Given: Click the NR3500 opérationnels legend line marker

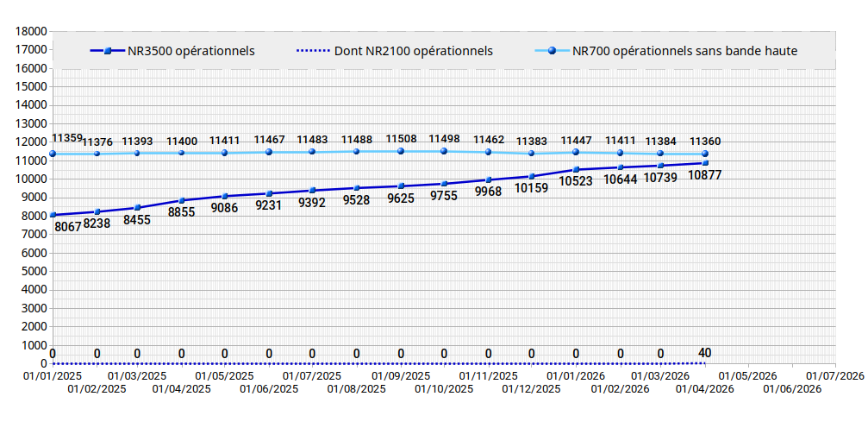Looking at the screenshot, I should pos(107,52).
